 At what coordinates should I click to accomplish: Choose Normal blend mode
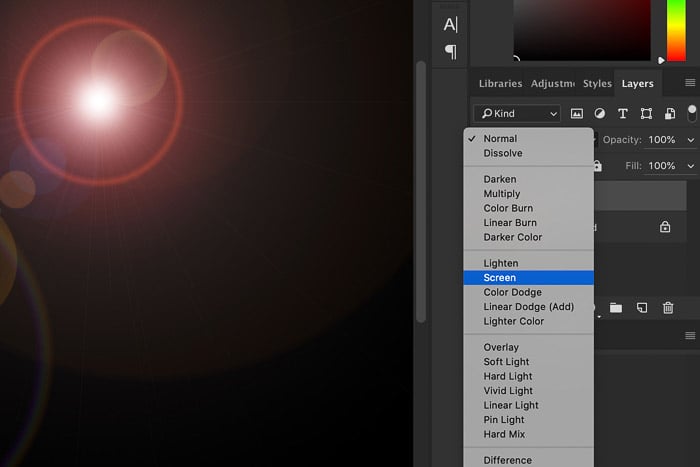[529, 139]
